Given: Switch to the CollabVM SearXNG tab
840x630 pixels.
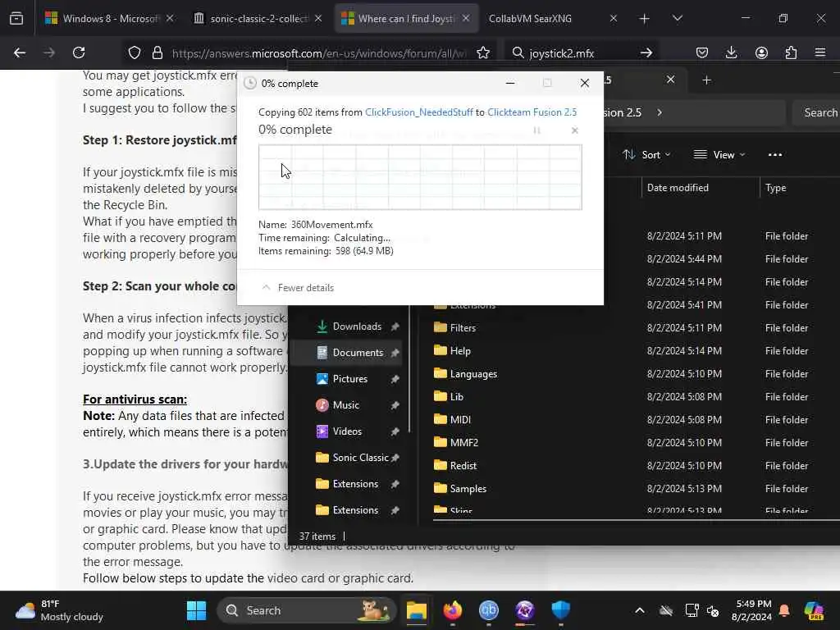Looking at the screenshot, I should (x=552, y=19).
